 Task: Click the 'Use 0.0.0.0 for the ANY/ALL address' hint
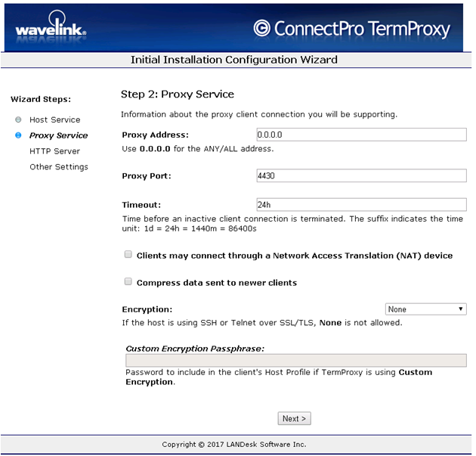tap(198, 149)
